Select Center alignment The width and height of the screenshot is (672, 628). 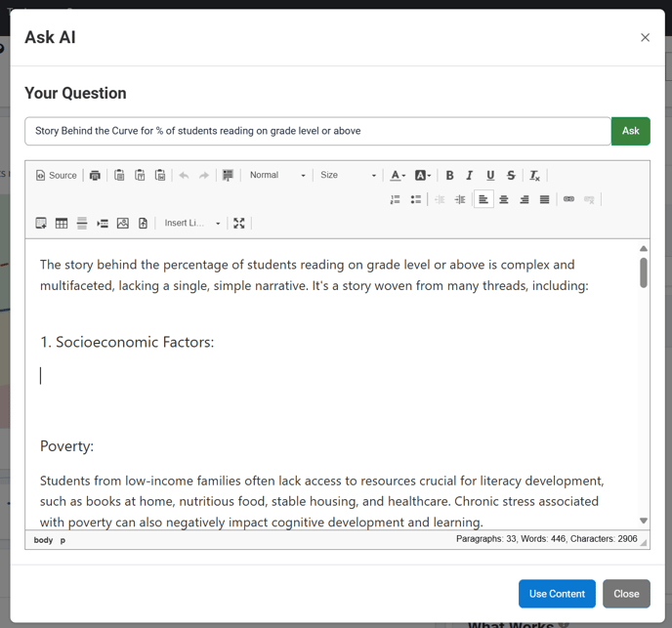[x=504, y=199]
